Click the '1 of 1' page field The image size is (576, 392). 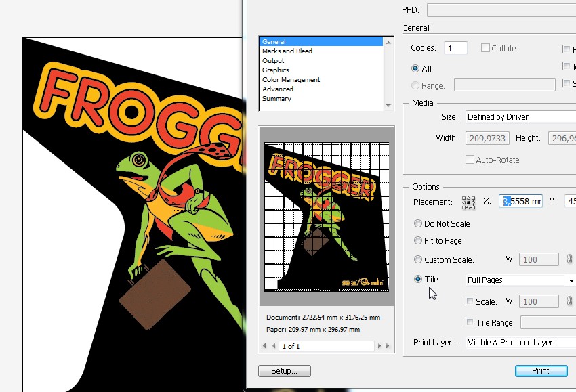326,346
